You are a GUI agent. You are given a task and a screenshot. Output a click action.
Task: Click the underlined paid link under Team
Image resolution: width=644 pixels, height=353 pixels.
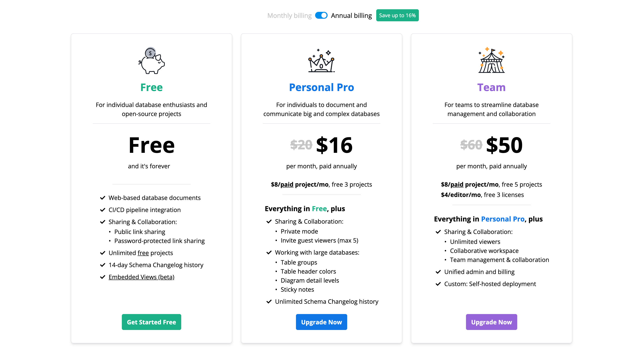point(457,184)
